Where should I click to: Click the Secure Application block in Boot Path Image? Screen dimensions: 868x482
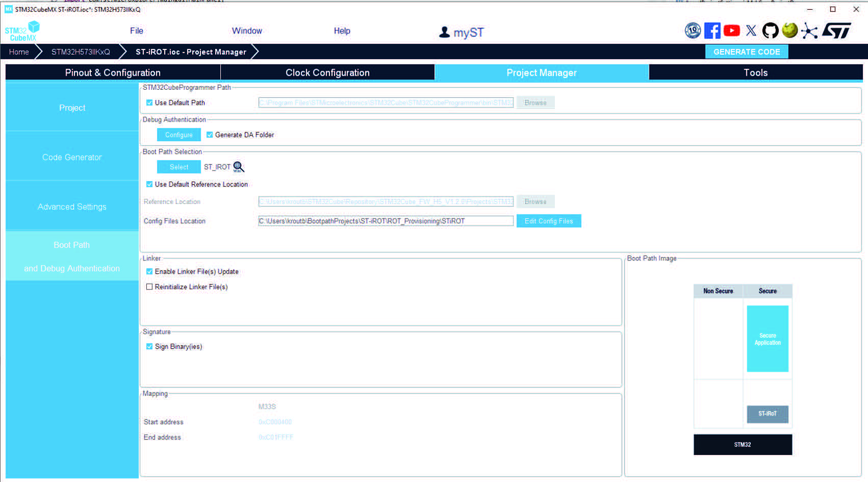[x=768, y=339]
